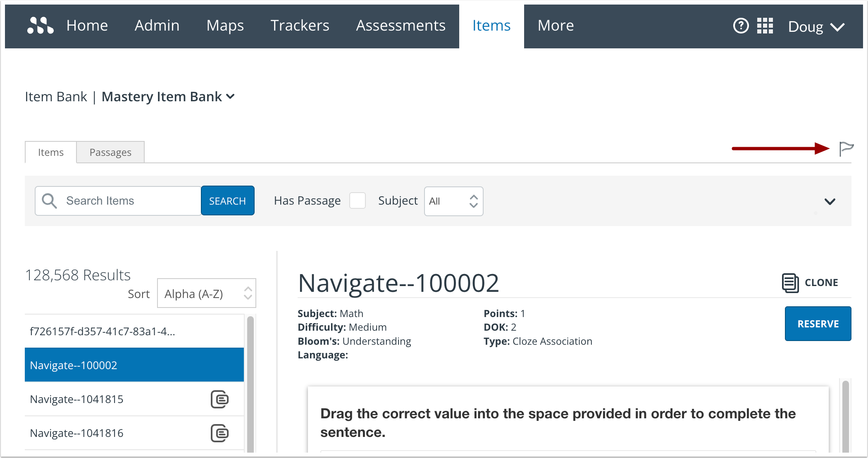Screen dimensions: 868x458
Task: Open the help question mark icon
Action: click(x=741, y=26)
